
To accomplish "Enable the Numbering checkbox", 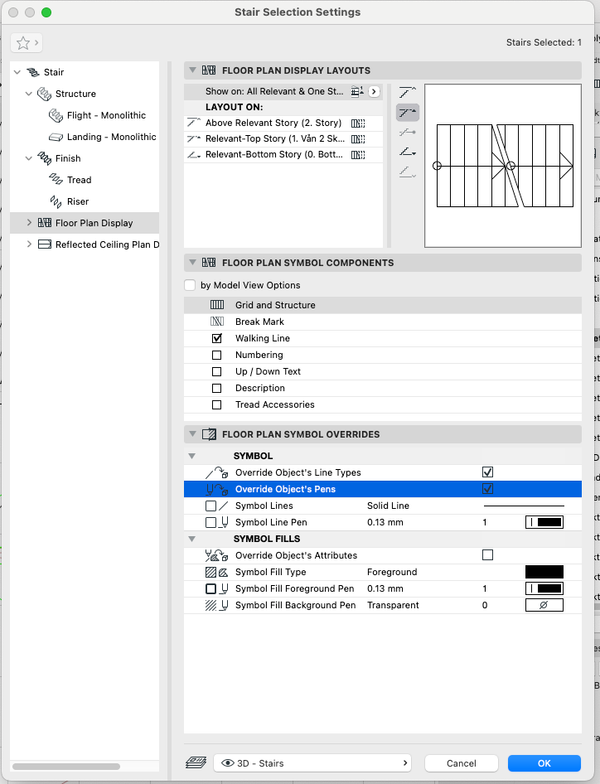I will pyautogui.click(x=216, y=355).
